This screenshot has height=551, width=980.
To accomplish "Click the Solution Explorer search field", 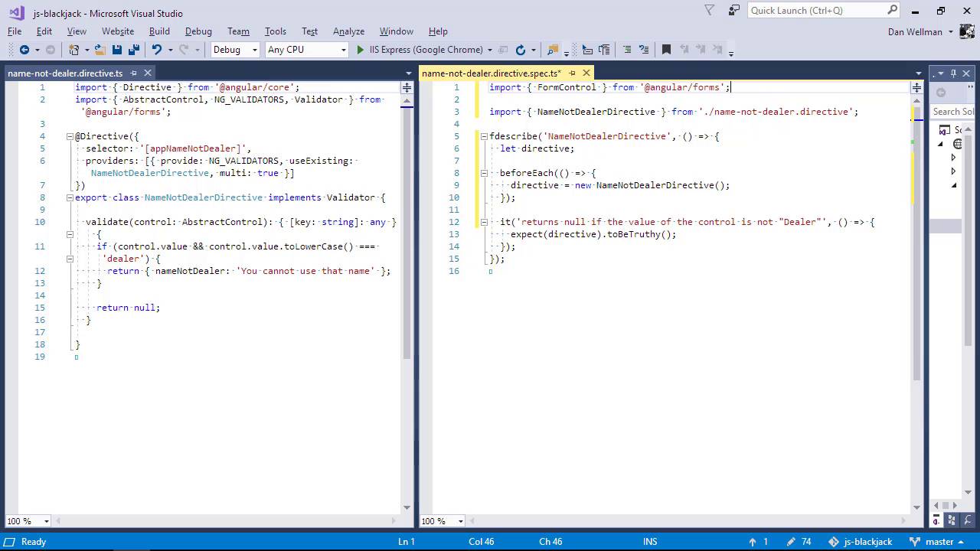I will pos(953,112).
